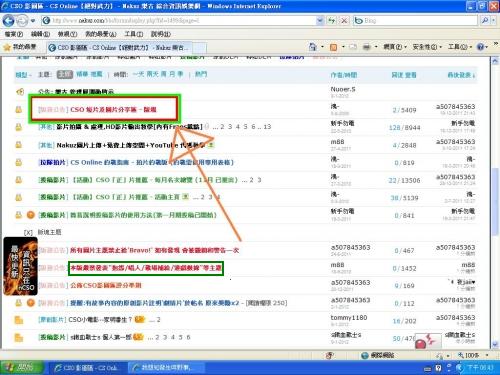Go to page 13 of the HD video tutorial thread
The height and width of the screenshot is (375, 500).
(x=267, y=127)
